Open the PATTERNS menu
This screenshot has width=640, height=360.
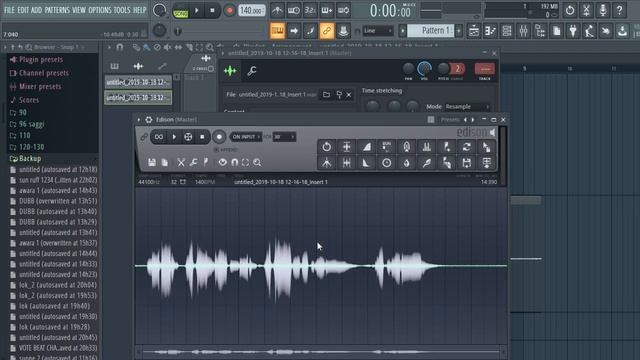pyautogui.click(x=57, y=10)
